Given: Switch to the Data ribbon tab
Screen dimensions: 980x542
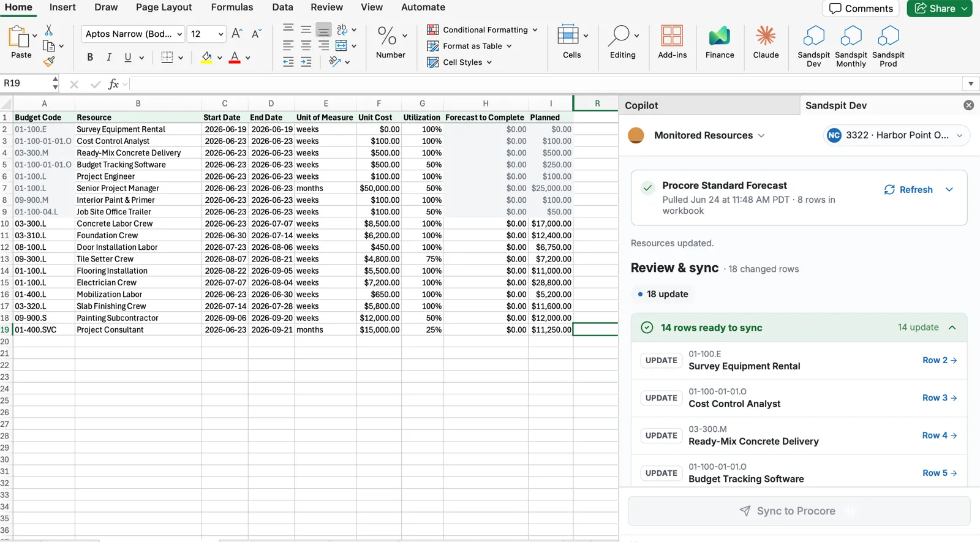Looking at the screenshot, I should [282, 7].
